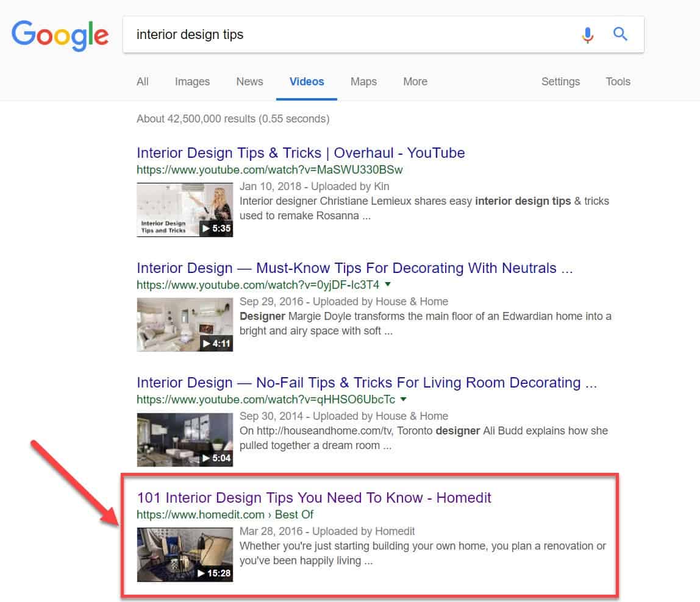
Task: Click the blue magnifying glass search icon
Action: click(x=620, y=34)
